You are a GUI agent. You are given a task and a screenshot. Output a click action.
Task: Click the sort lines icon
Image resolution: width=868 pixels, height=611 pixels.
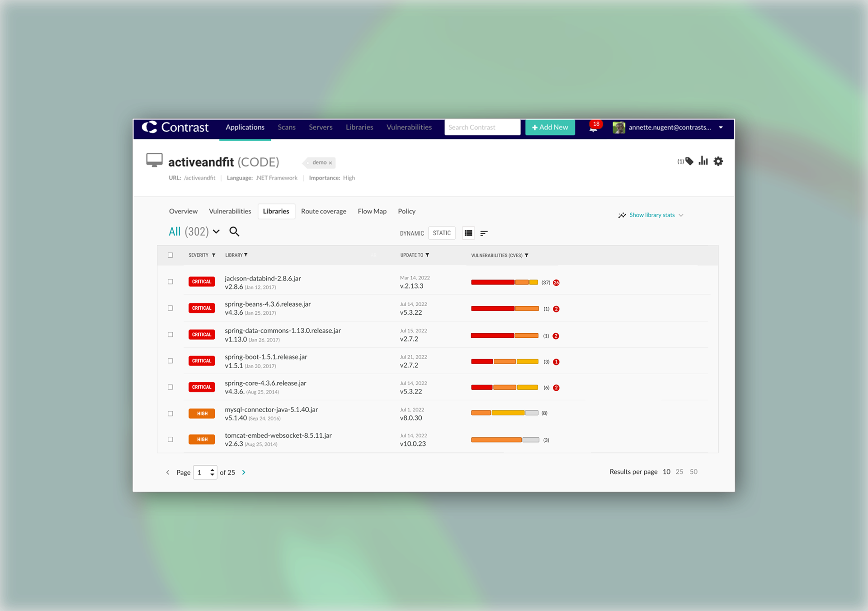(484, 233)
